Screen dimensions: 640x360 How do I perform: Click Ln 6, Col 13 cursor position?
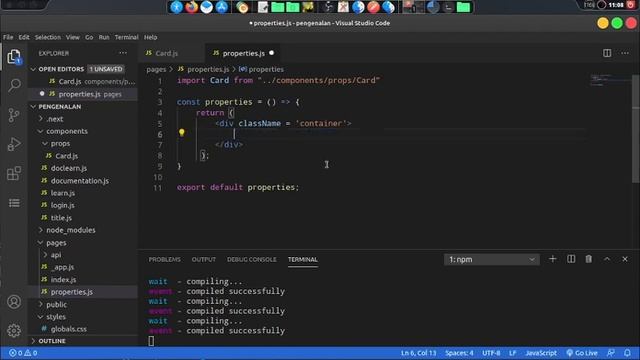pyautogui.click(x=418, y=353)
